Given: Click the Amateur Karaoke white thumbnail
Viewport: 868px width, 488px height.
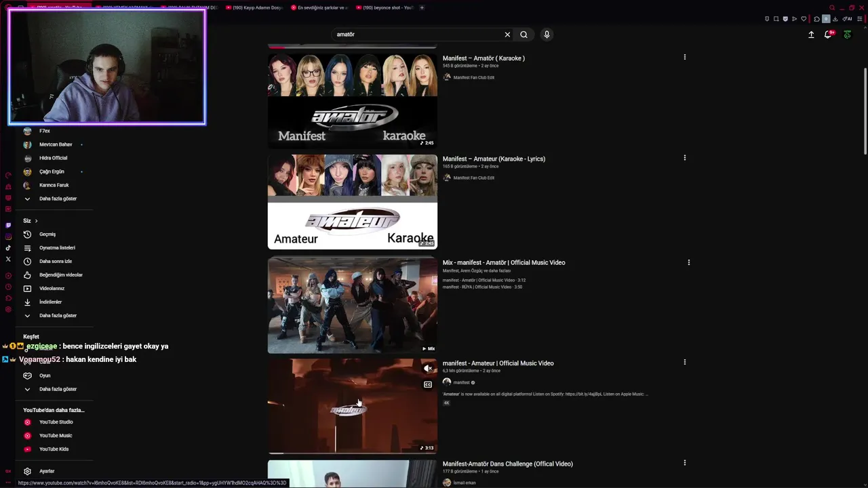Looking at the screenshot, I should [353, 202].
